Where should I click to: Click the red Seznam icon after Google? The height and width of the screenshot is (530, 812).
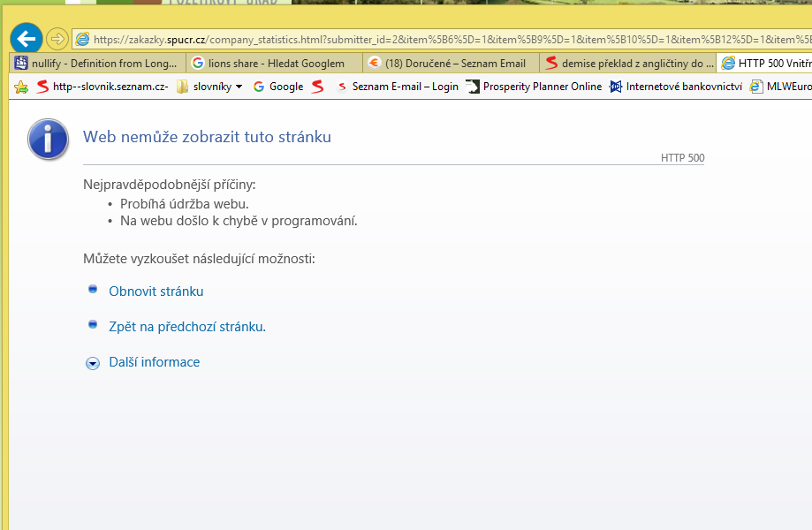click(318, 87)
